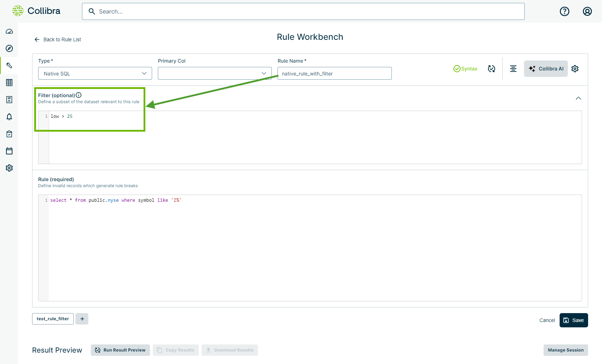602x364 pixels.
Task: Go back to Rule List
Action: tap(58, 39)
